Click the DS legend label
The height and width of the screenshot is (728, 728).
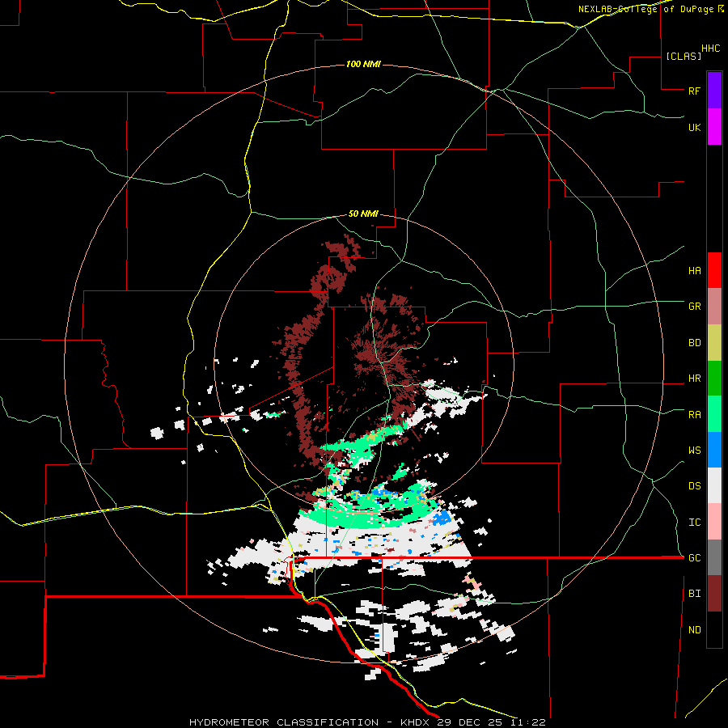[694, 486]
